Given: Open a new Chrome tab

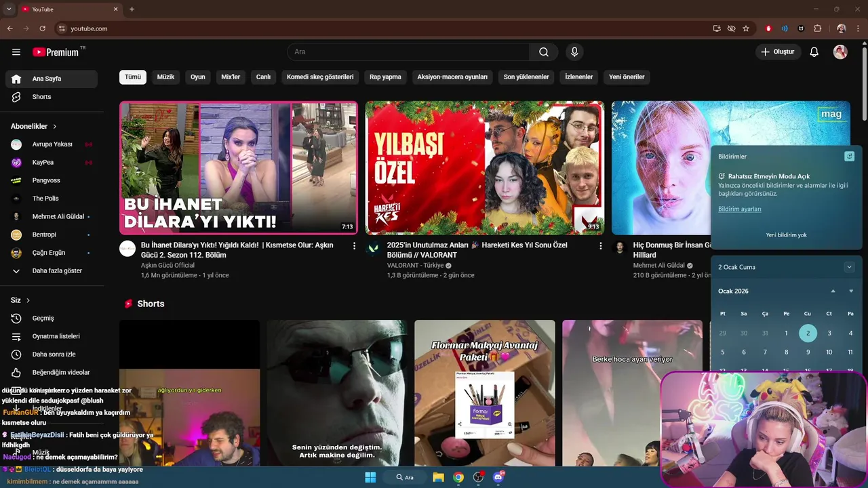Looking at the screenshot, I should (132, 9).
